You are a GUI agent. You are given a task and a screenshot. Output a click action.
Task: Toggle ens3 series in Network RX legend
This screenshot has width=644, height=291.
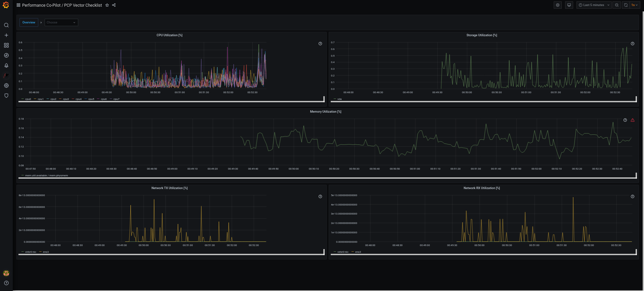coord(358,252)
